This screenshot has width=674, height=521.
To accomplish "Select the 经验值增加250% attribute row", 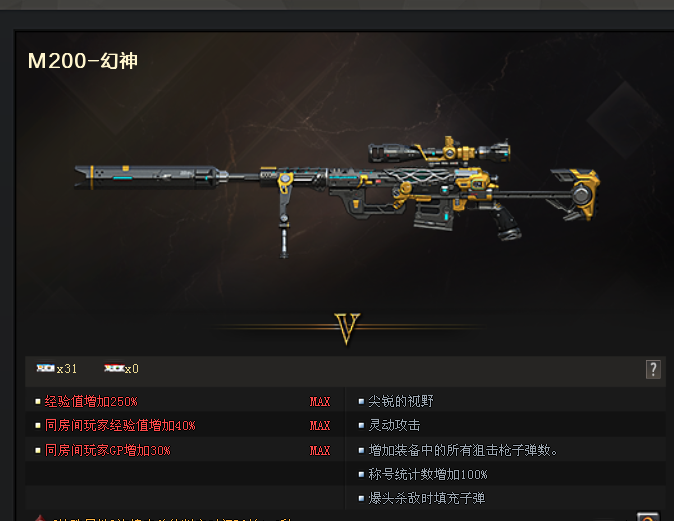I will tap(185, 401).
